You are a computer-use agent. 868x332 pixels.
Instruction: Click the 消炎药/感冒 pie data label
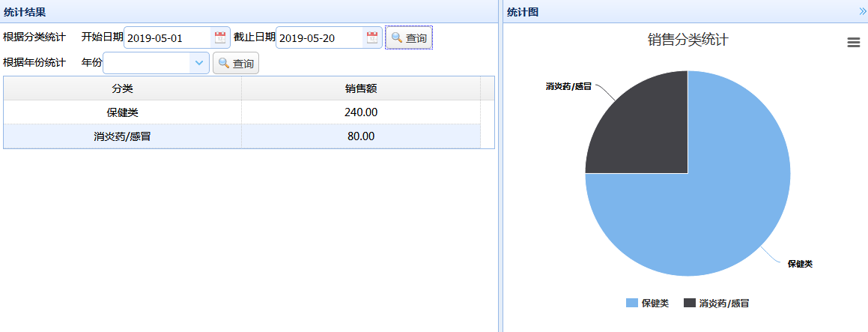(568, 86)
